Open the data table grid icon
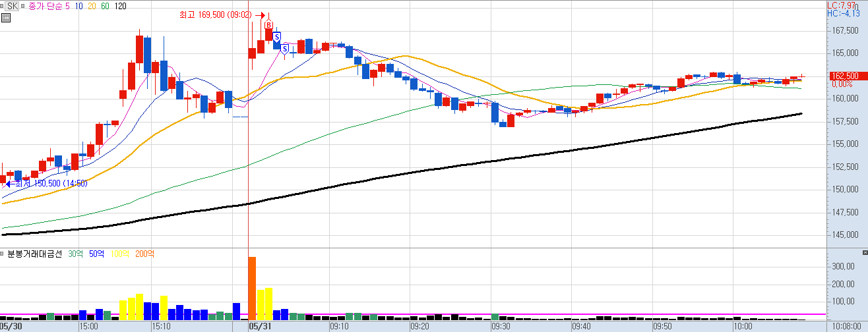The image size is (868, 332). (x=5, y=18)
